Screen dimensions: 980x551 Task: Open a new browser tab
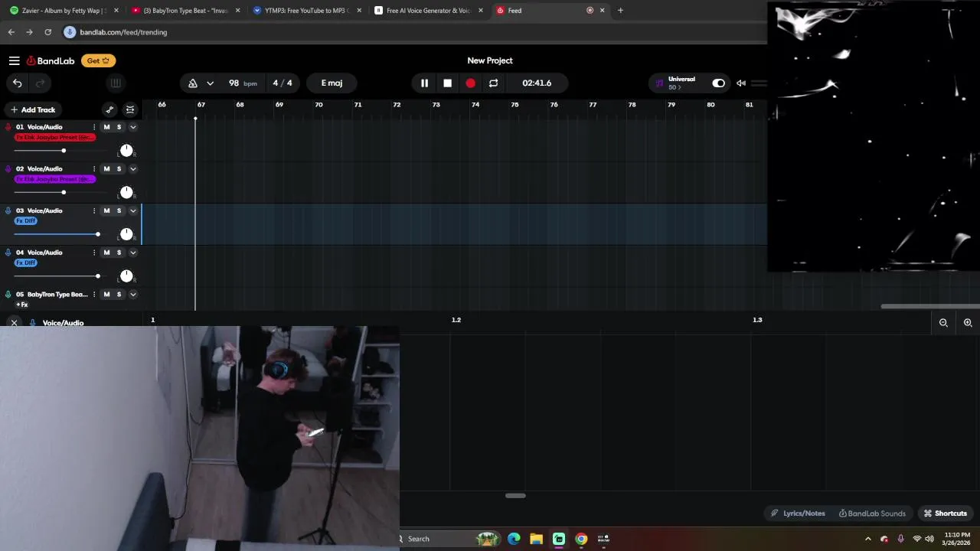pos(620,11)
